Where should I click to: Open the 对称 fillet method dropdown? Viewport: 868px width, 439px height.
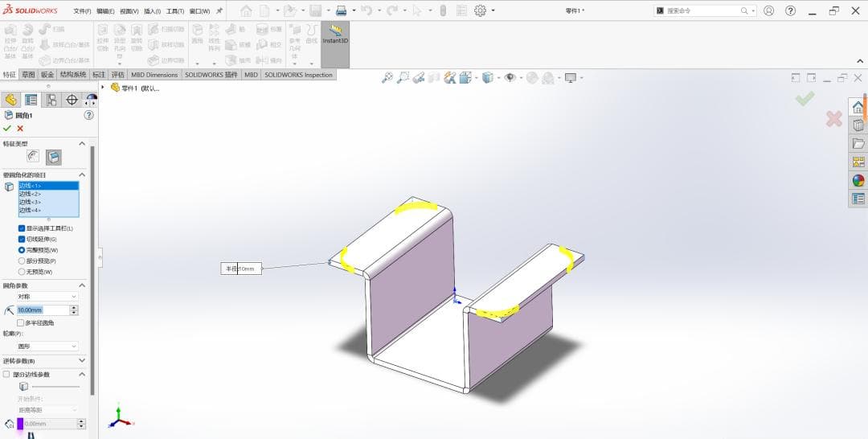[47, 297]
